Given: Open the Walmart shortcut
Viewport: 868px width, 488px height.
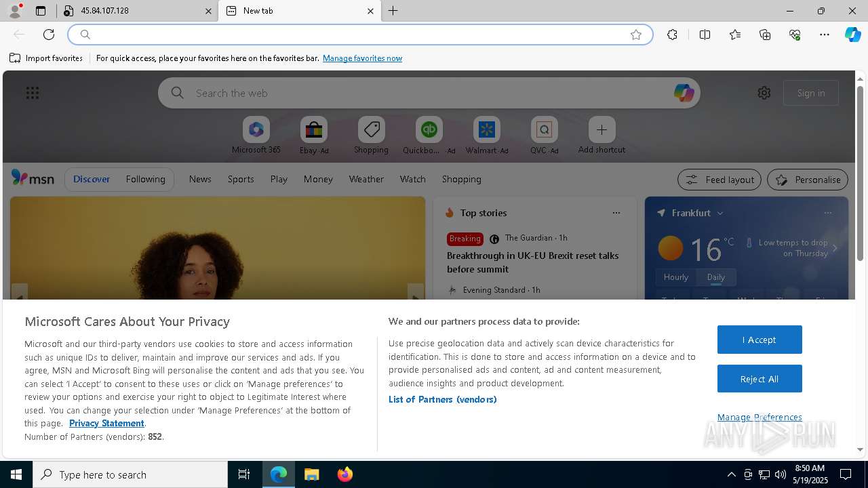Looking at the screenshot, I should (486, 136).
